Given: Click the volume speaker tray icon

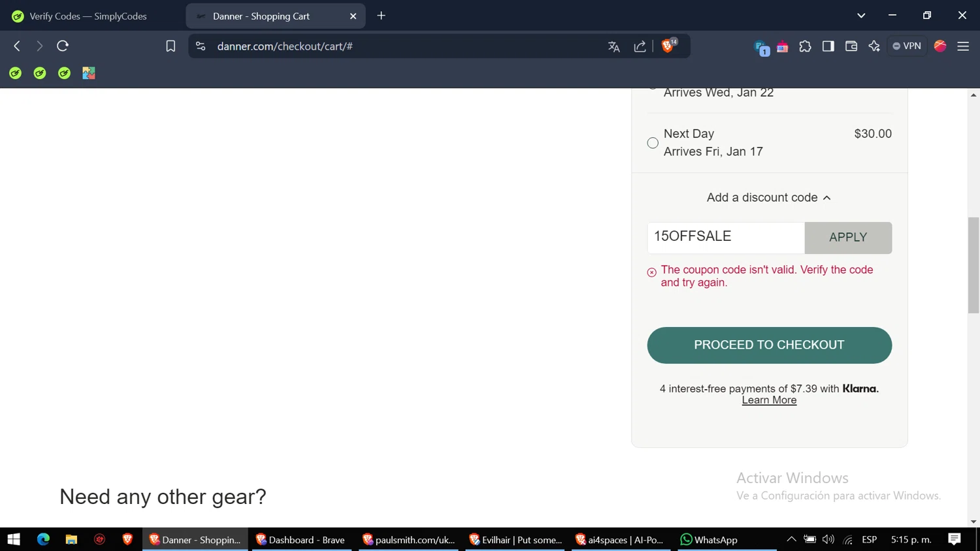Looking at the screenshot, I should point(828,539).
